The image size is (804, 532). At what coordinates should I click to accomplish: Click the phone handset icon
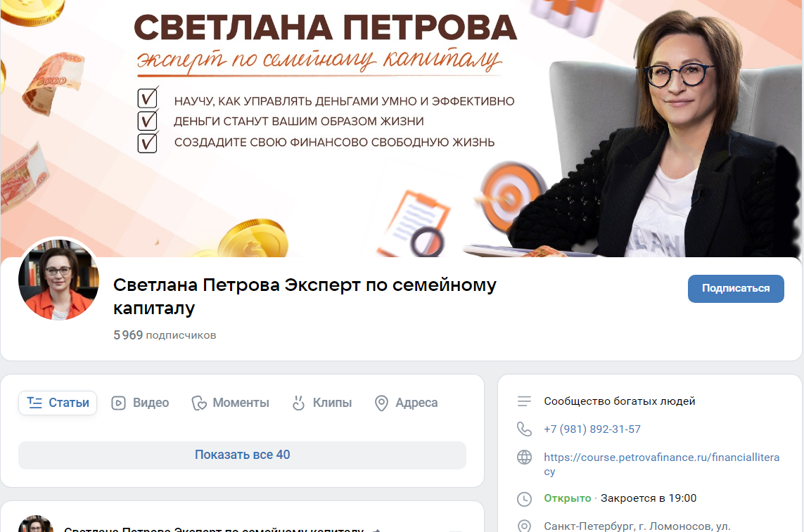(524, 429)
